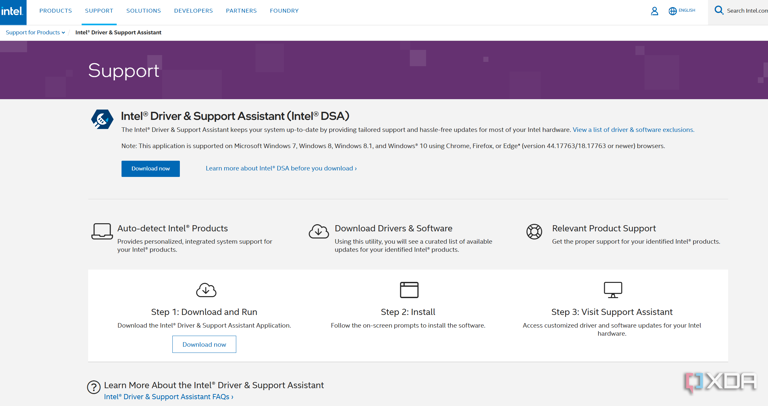The image size is (768, 406).
Task: Open the user account profile icon
Action: coord(654,11)
